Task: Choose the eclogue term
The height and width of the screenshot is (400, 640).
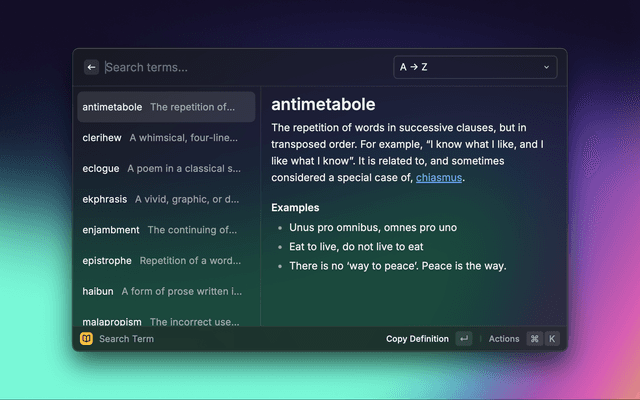Action: (166, 168)
